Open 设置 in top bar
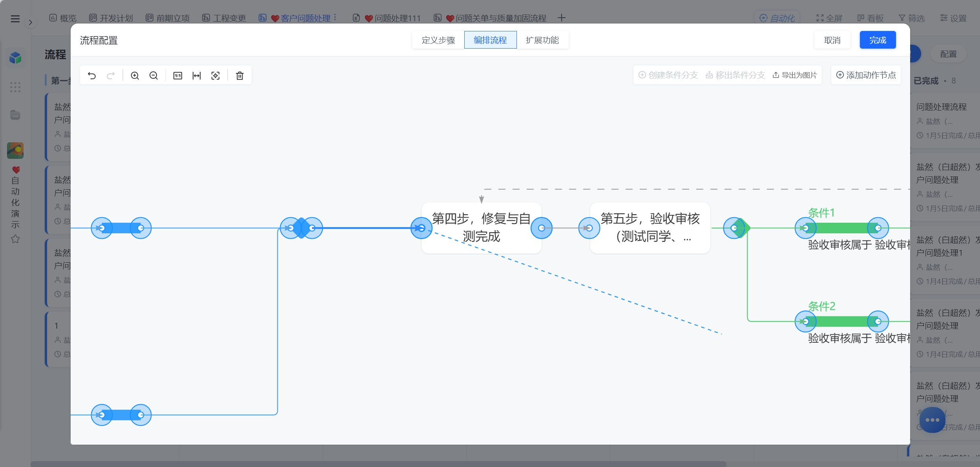Viewport: 980px width, 467px height. click(x=953, y=18)
